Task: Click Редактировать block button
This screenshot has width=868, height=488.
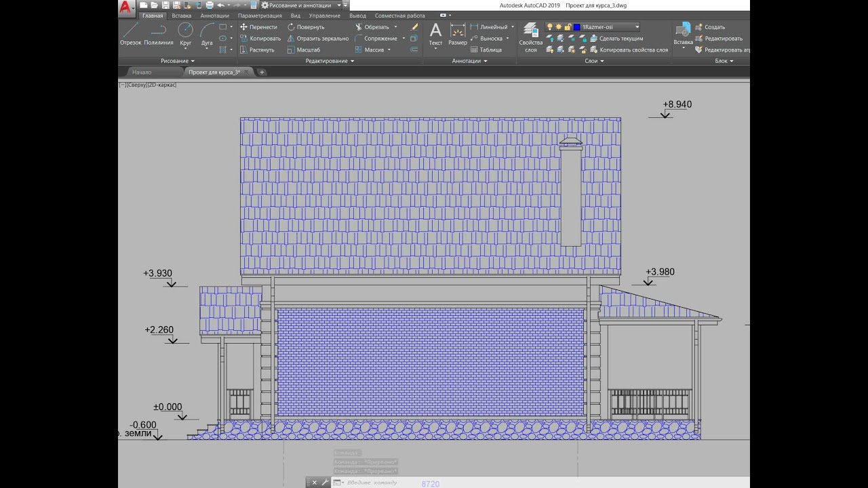Action: (x=718, y=39)
